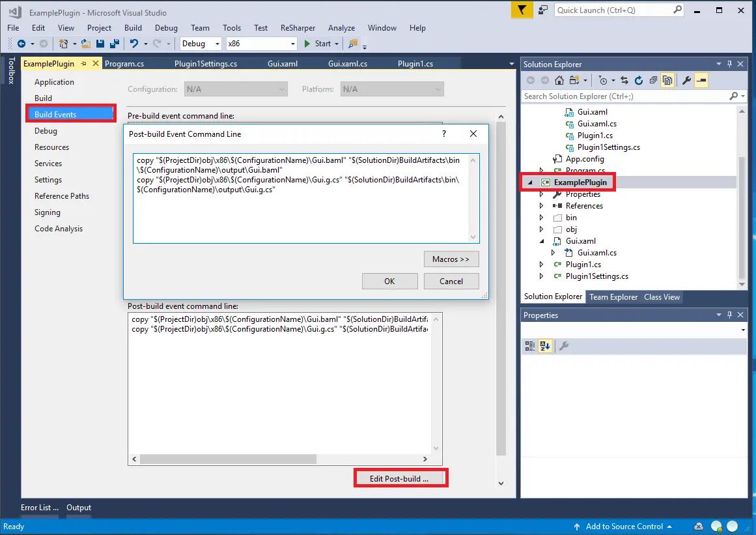Click the Edit Post-build button

click(x=399, y=478)
